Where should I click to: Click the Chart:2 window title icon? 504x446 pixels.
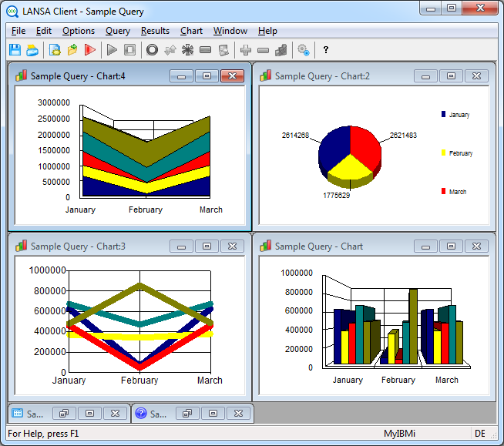pyautogui.click(x=266, y=75)
